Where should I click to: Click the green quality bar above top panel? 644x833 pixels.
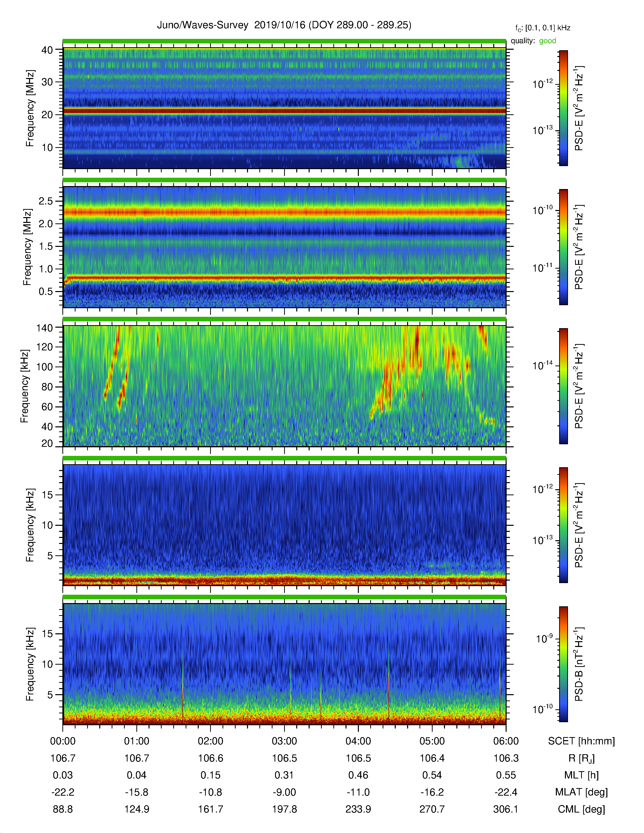coord(284,41)
